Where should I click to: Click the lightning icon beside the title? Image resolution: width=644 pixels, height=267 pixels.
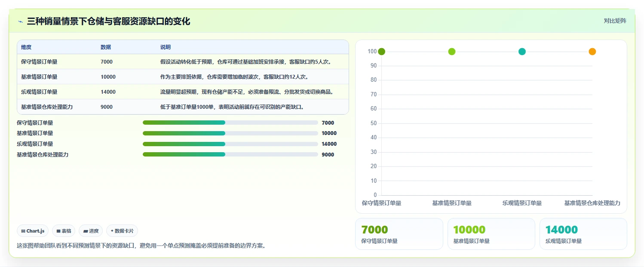pos(20,21)
